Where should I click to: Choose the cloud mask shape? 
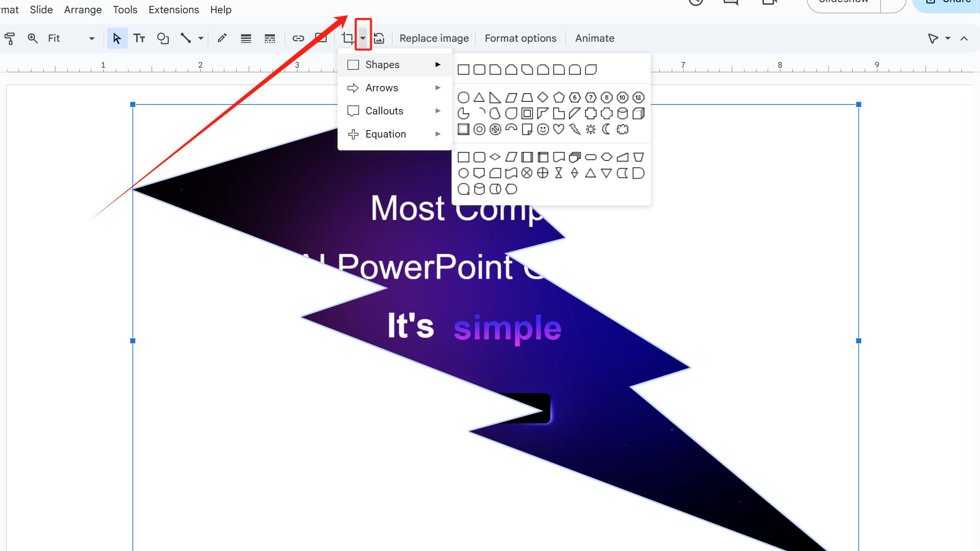(623, 129)
